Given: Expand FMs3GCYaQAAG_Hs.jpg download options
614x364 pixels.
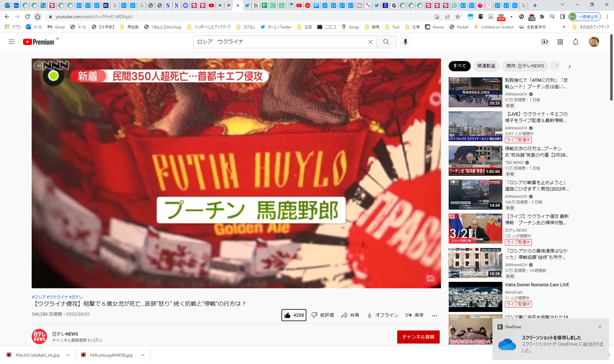Looking at the screenshot, I should pyautogui.click(x=68, y=355).
